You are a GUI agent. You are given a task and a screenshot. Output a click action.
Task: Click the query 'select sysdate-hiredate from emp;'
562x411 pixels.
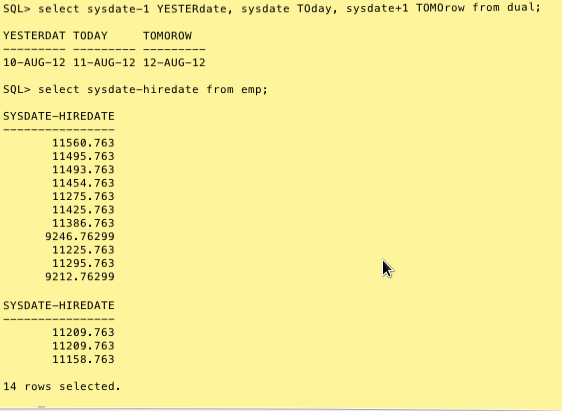point(135,89)
